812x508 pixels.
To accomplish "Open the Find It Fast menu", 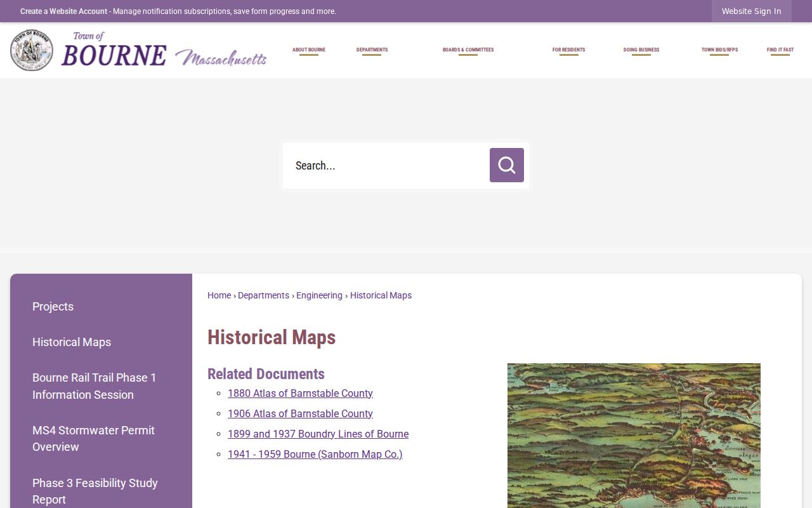I will pos(780,50).
